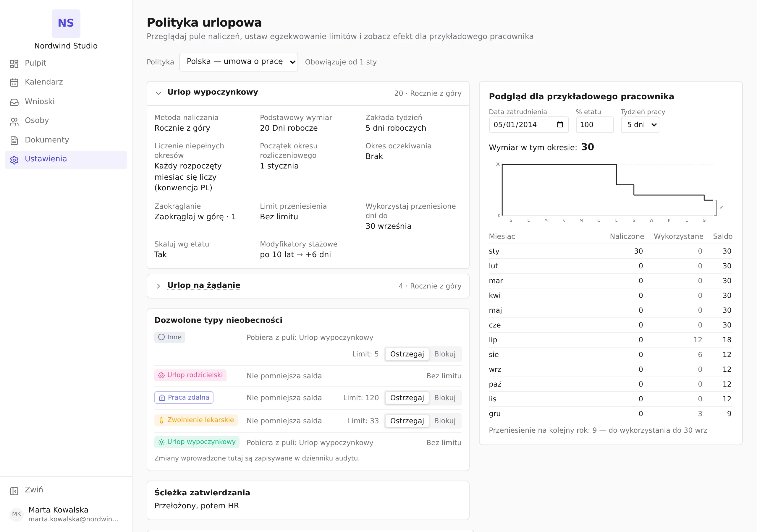Screen dimensions: 757x532
Task: Click the "4 · Rocznie z góry" summary
Action: coord(430,286)
